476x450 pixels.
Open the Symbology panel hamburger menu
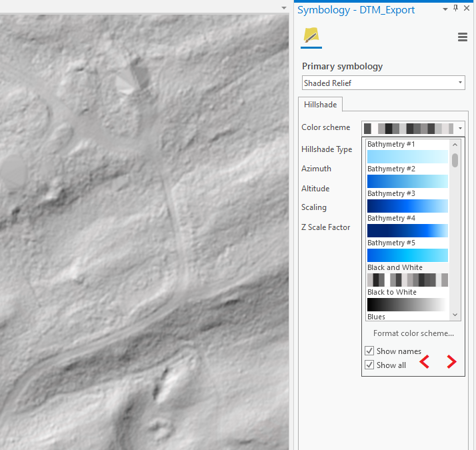[x=463, y=37]
